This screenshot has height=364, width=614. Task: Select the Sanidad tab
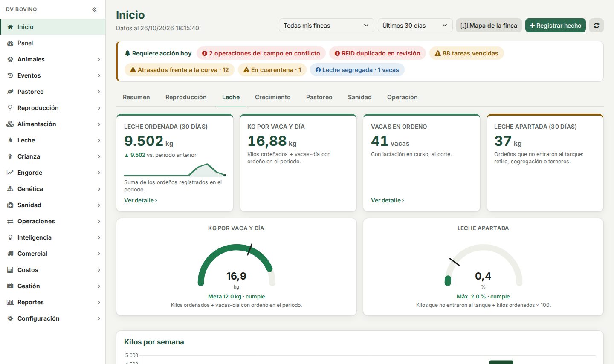(x=360, y=97)
